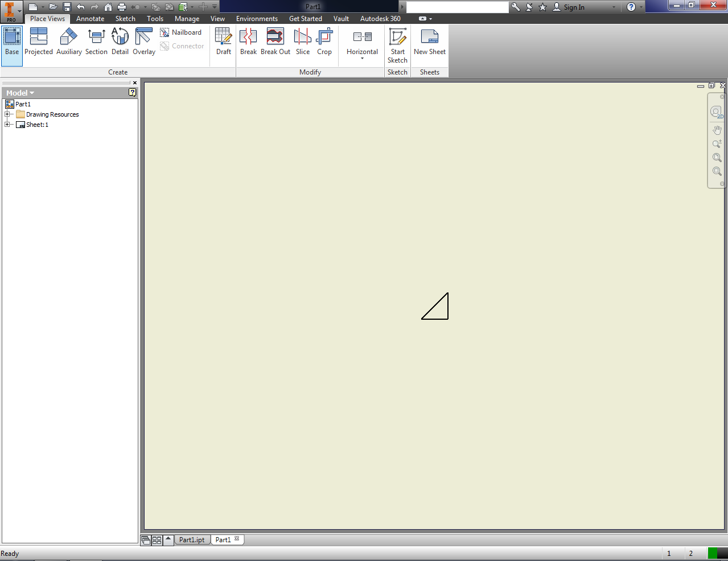
Task: Open the Nailboard tool
Action: [181, 32]
